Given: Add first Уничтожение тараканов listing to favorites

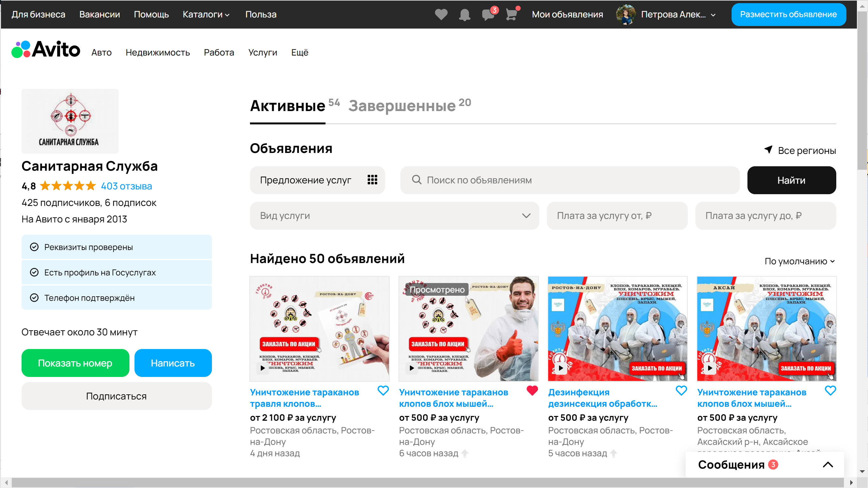Looking at the screenshot, I should click(x=383, y=391).
